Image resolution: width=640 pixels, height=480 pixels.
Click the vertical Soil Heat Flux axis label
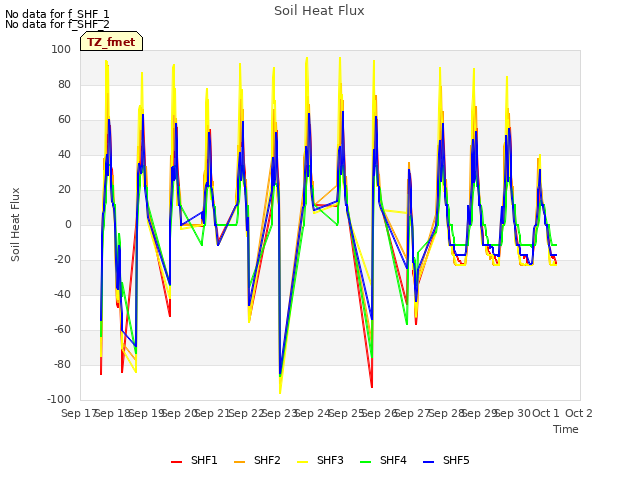[x=15, y=225]
